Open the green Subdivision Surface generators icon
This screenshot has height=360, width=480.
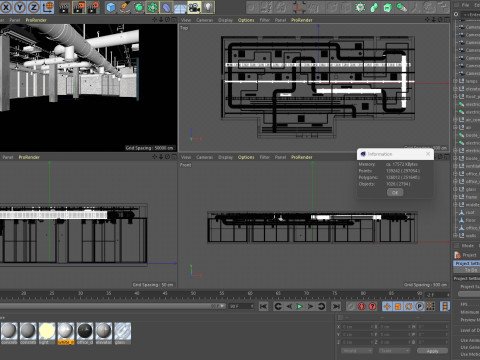point(139,7)
